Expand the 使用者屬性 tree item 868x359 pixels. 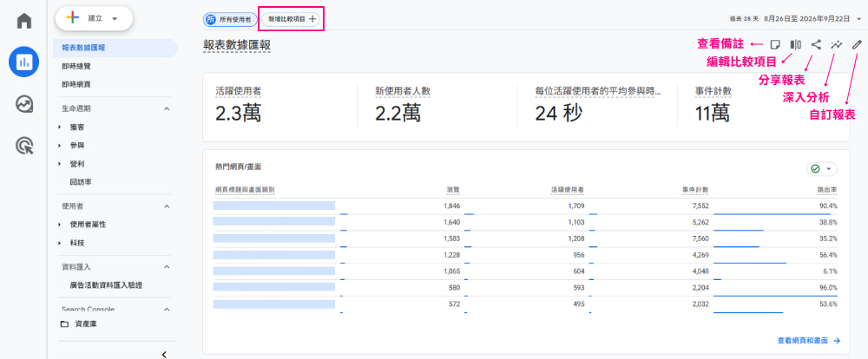pyautogui.click(x=60, y=225)
